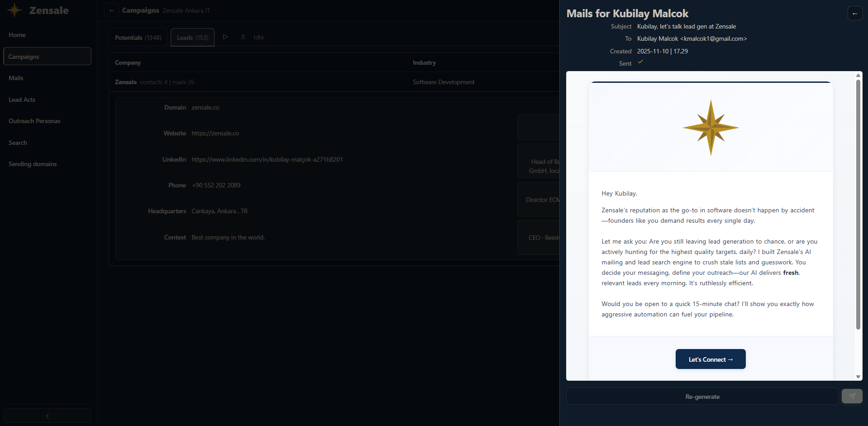Viewport: 868px width, 426px height.
Task: Click the email preview scrollbar thumb
Action: (858, 205)
